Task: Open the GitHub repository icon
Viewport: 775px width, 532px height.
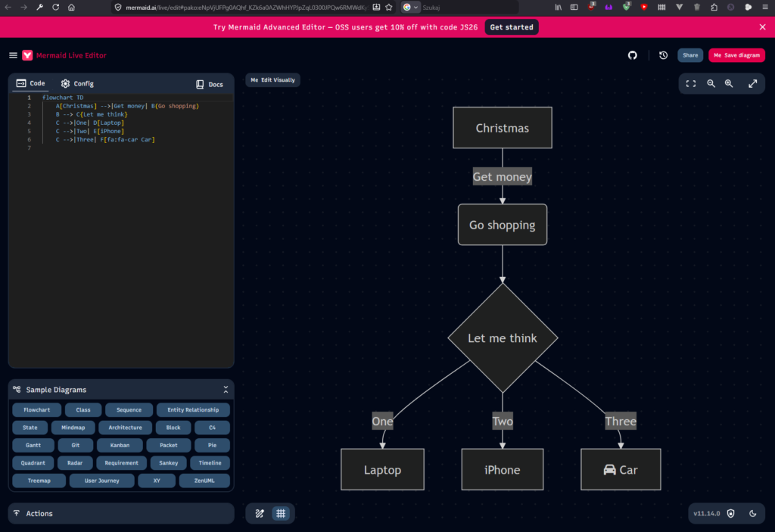Action: click(x=633, y=55)
